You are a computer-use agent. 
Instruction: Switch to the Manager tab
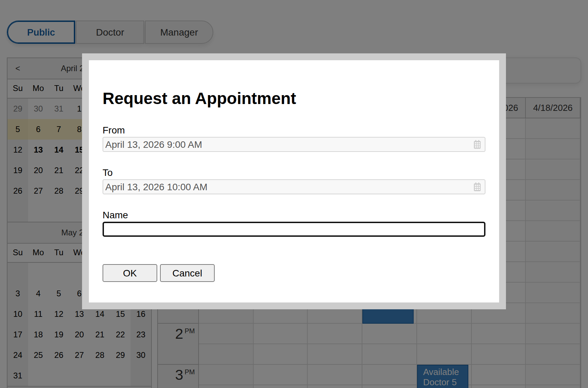point(179,32)
